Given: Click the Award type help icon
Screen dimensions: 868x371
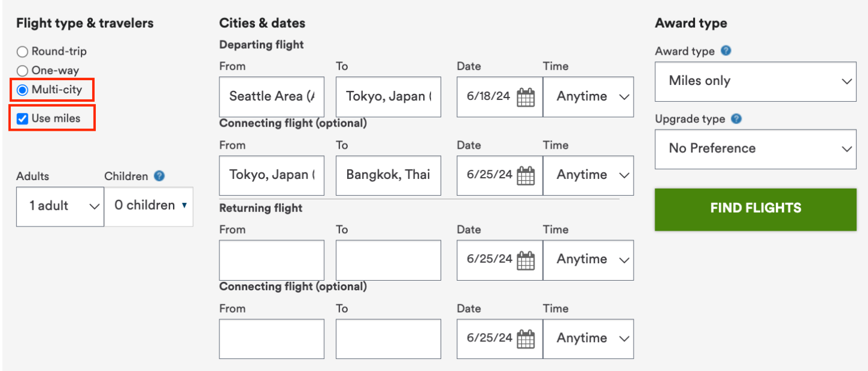Looking at the screenshot, I should click(x=726, y=51).
